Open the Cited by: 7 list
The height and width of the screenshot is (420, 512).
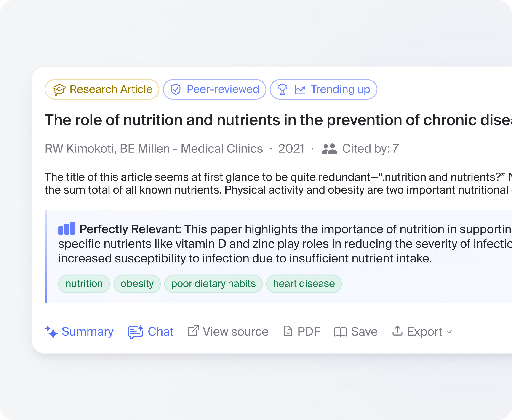click(370, 149)
